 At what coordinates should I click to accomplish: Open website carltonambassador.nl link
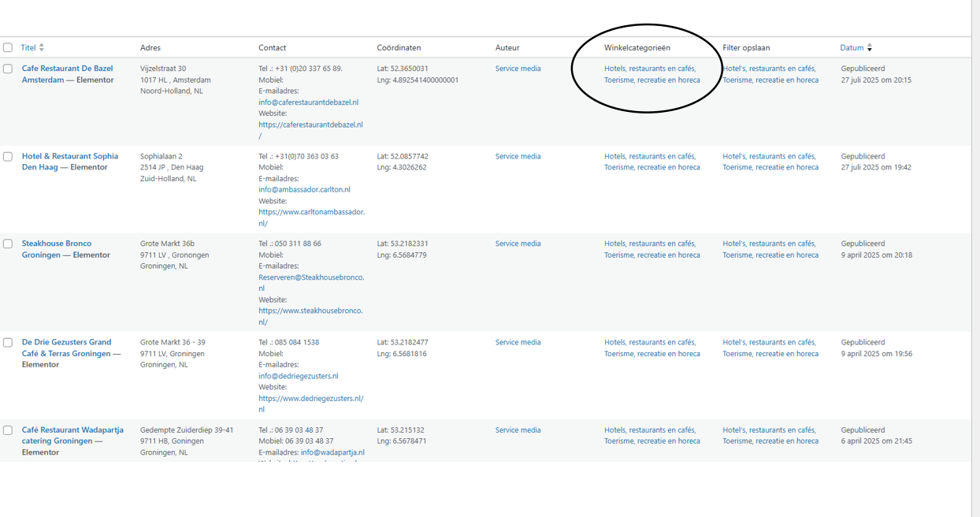click(311, 218)
